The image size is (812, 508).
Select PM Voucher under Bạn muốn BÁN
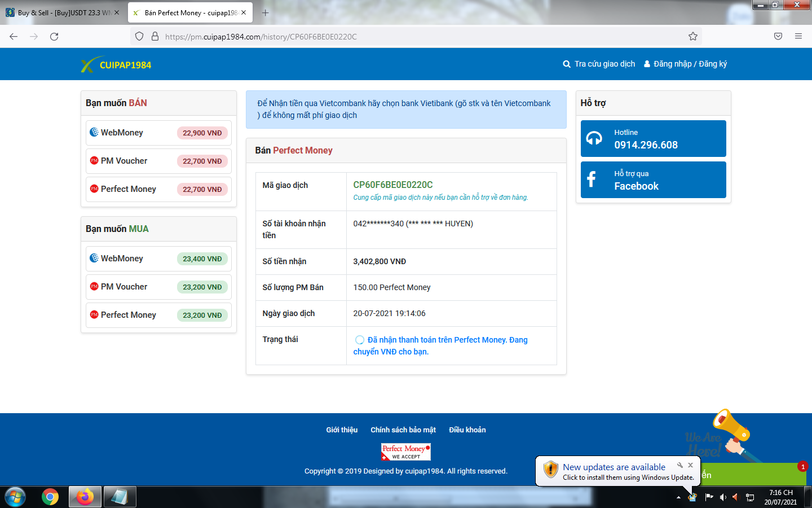pos(158,161)
